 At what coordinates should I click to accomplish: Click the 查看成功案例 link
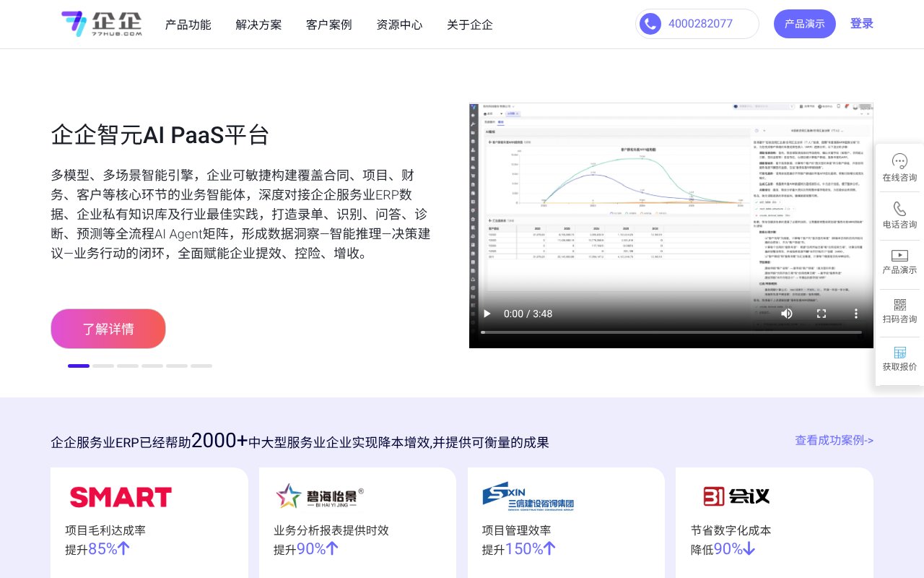[834, 440]
